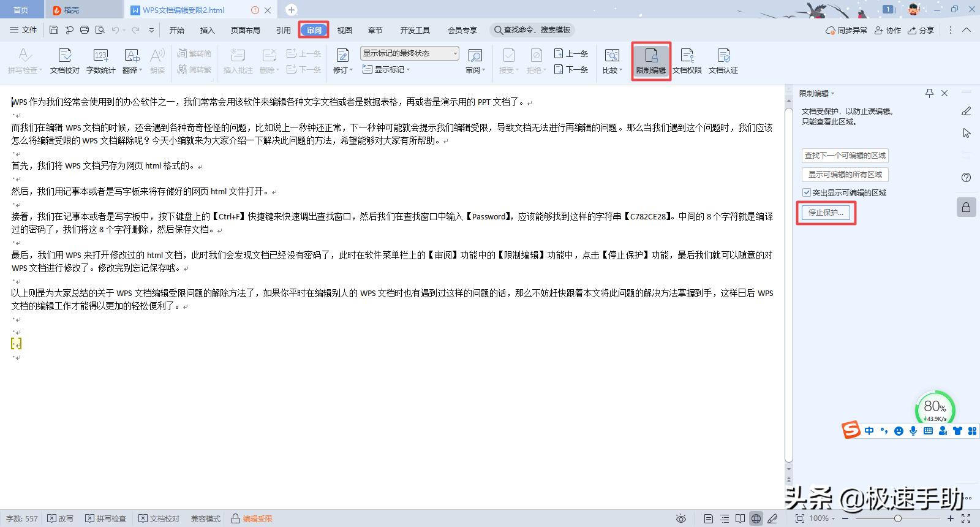Switch to web layout globe icon
The image size is (980, 527).
pos(756,518)
